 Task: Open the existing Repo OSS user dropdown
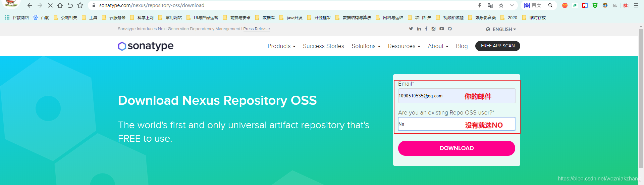(x=457, y=124)
